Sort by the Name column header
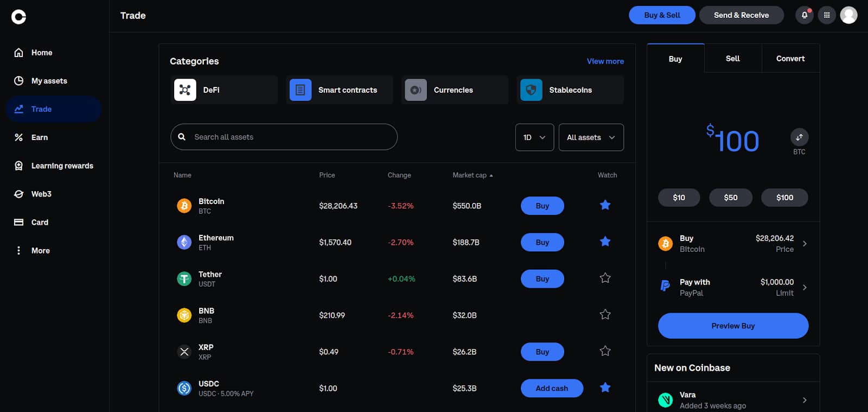This screenshot has width=868, height=412. coord(182,175)
